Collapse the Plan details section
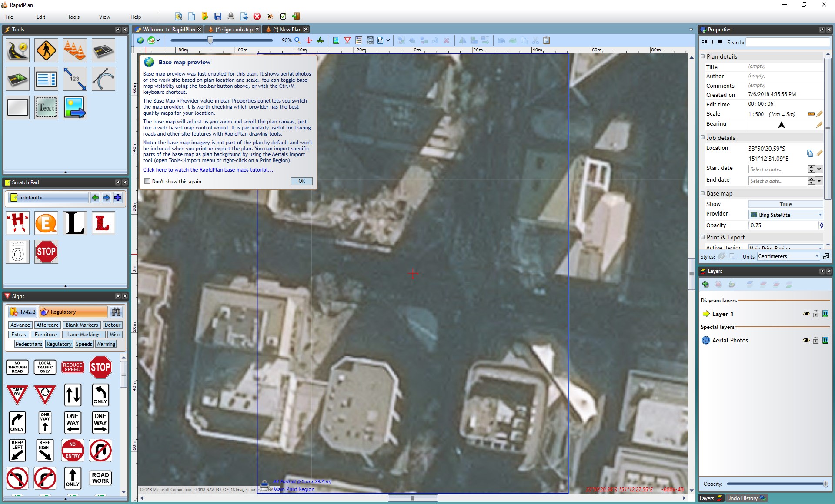 tap(702, 56)
